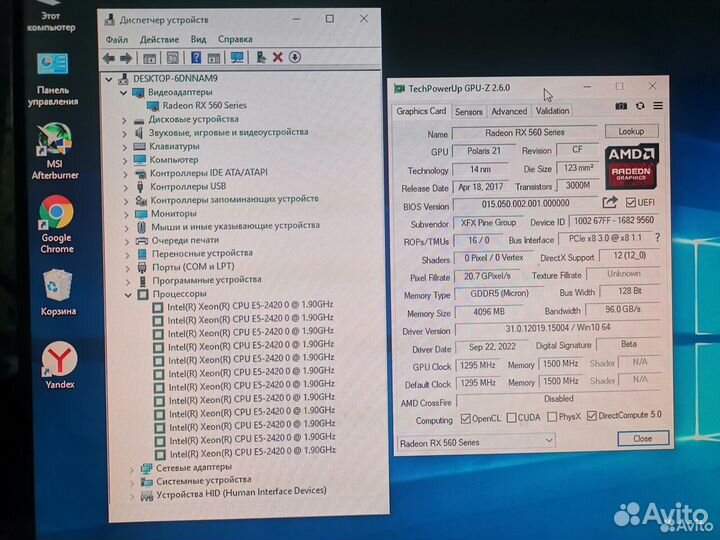Open the Radeon RX 560 Series GPU dropdown
Screen dimensions: 720x540
(476, 442)
